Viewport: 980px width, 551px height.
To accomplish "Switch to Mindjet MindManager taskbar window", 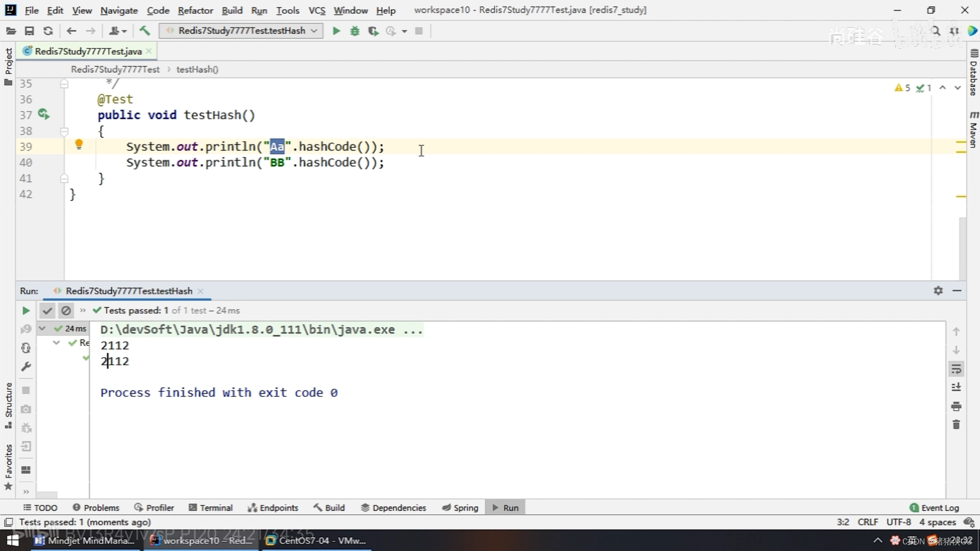I will point(84,540).
